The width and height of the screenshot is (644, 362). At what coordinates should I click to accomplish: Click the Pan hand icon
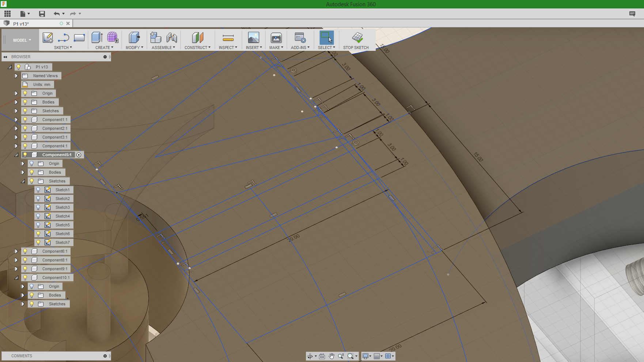coord(332,356)
